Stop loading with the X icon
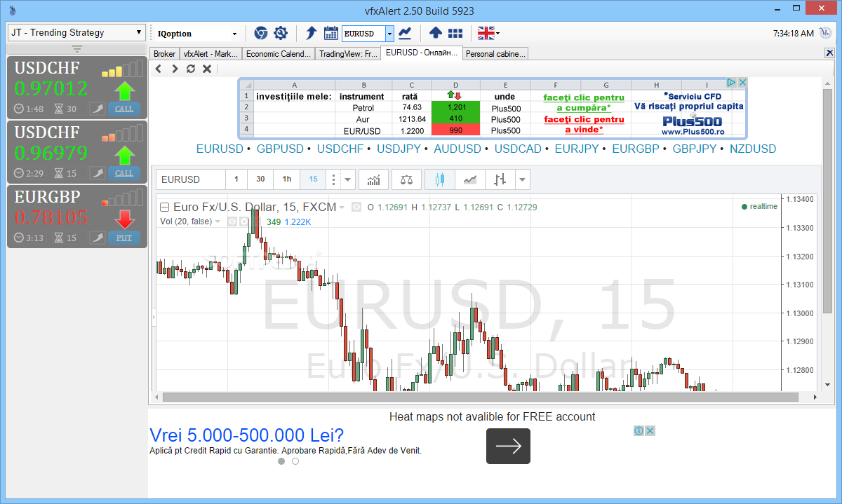Screen dimensions: 842x504 [x=207, y=69]
